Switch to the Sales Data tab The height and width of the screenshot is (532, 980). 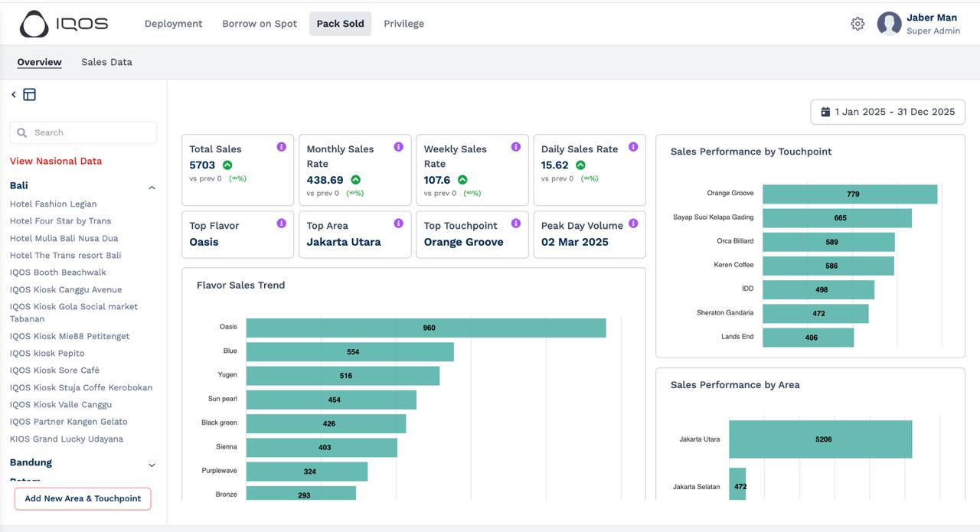(106, 62)
